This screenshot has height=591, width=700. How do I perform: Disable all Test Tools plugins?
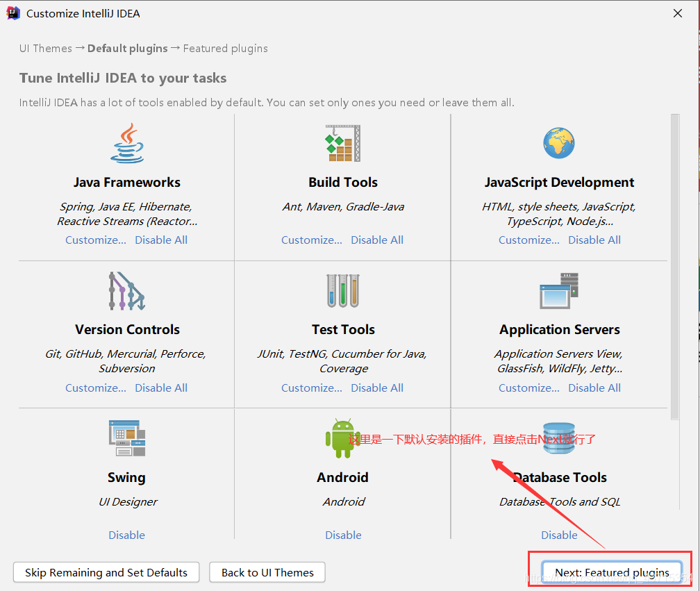(x=377, y=388)
